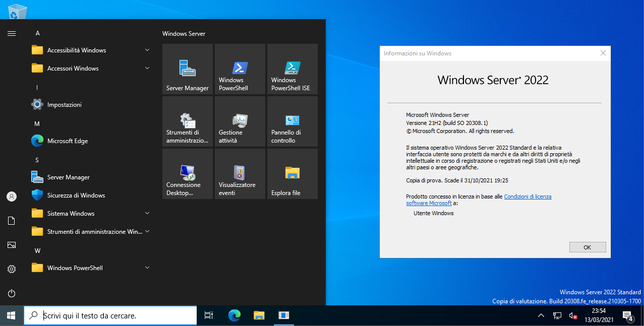Click the taskbar search box
The image size is (644, 326).
110,315
